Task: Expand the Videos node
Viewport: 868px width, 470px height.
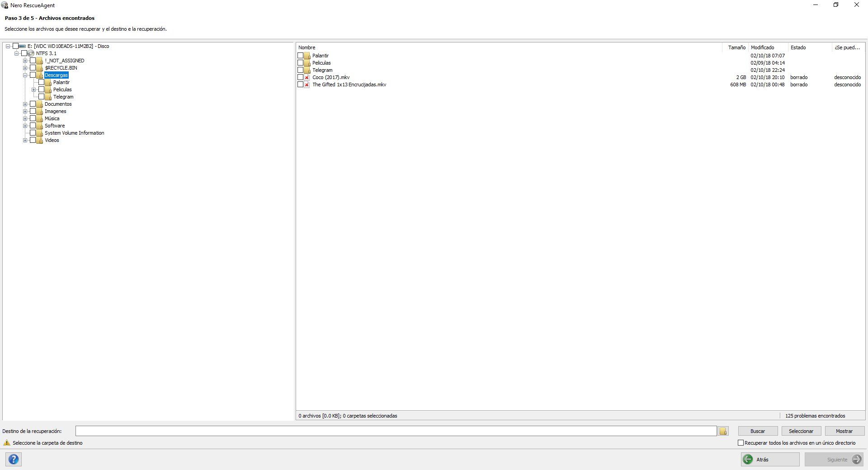Action: tap(25, 140)
